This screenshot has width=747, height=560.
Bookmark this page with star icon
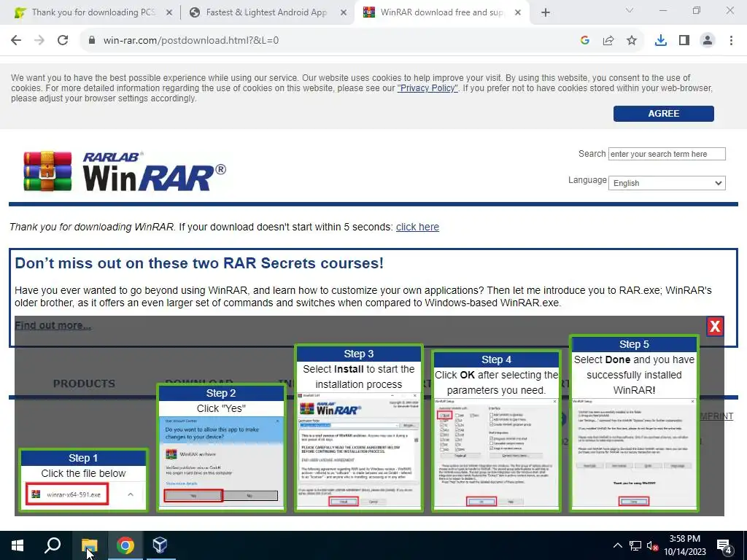pyautogui.click(x=632, y=41)
